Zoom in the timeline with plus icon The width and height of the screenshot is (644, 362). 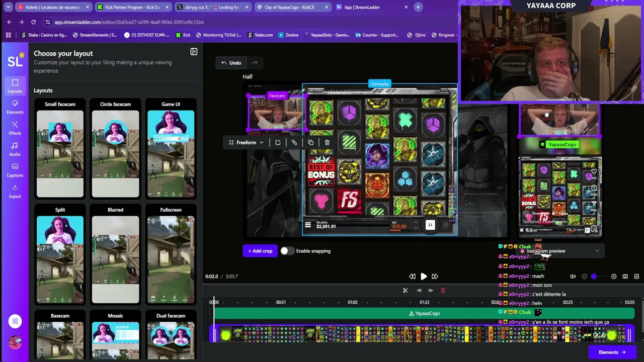point(614,277)
